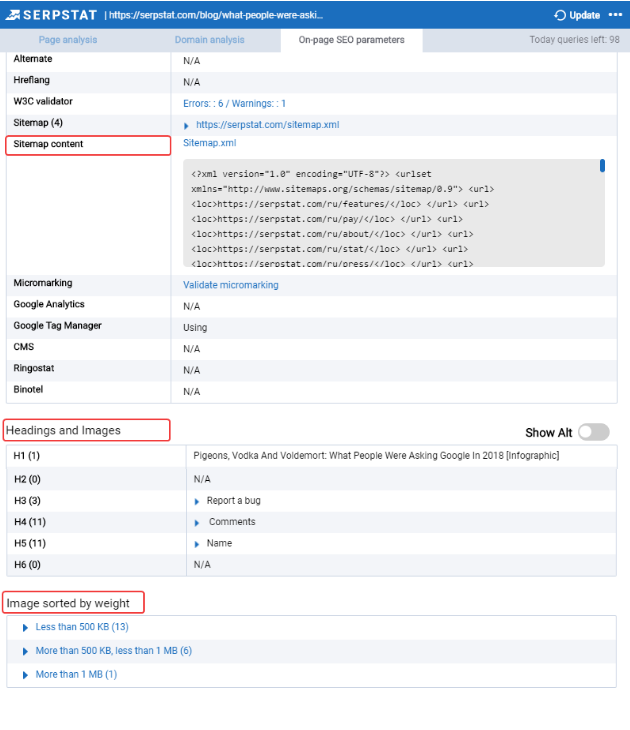
Task: Expand the H3 Report a bug list
Action: click(x=196, y=501)
